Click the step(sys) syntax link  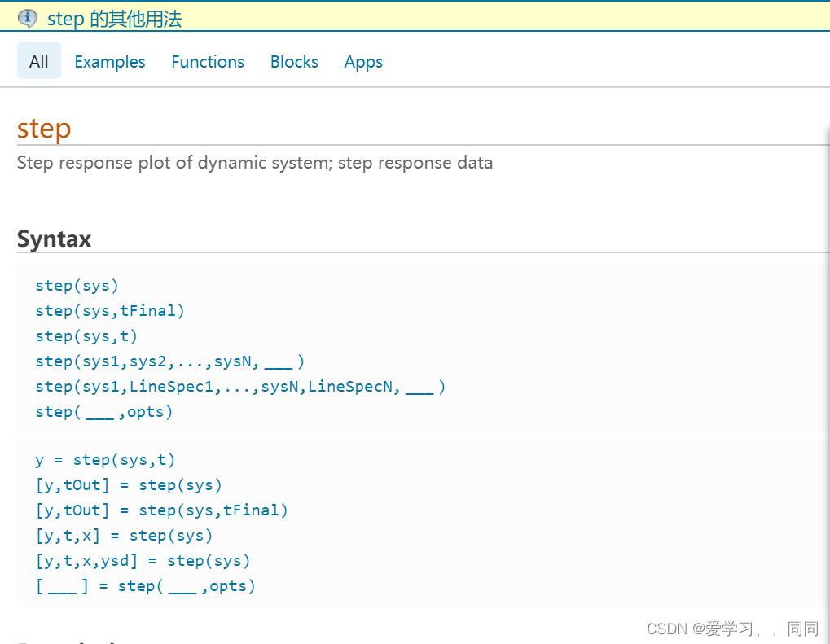77,286
